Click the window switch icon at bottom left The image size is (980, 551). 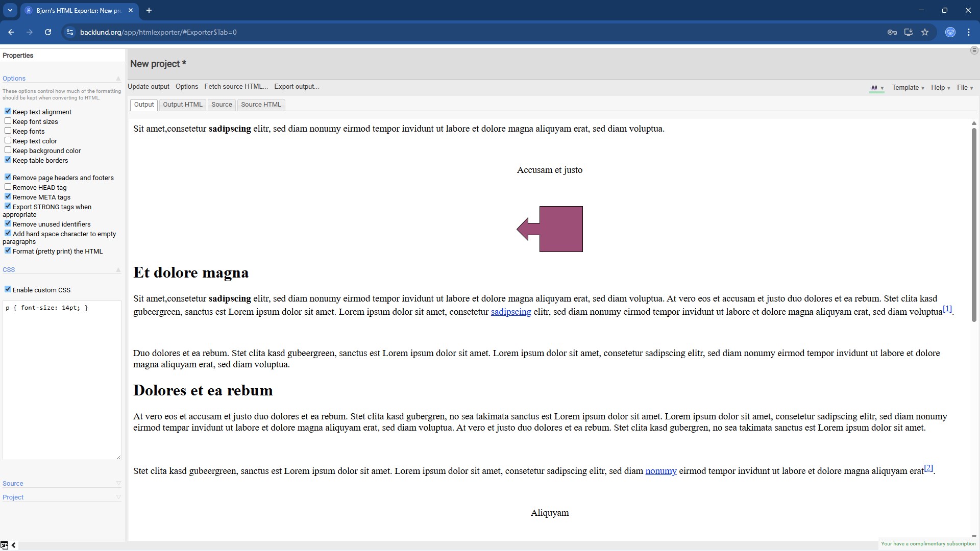pos(4,545)
